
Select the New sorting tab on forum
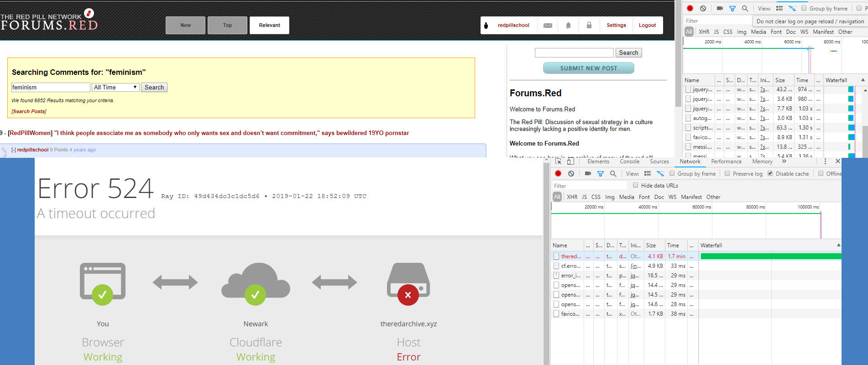[x=186, y=25]
